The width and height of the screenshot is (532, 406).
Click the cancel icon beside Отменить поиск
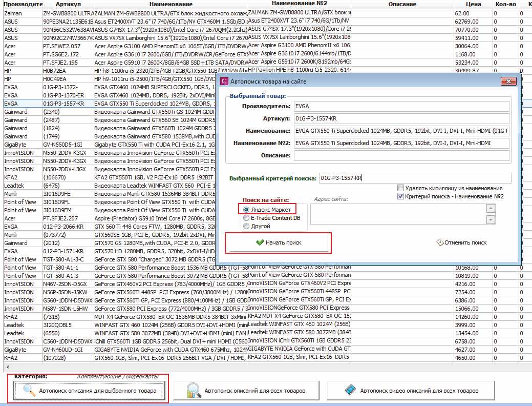pos(440,242)
